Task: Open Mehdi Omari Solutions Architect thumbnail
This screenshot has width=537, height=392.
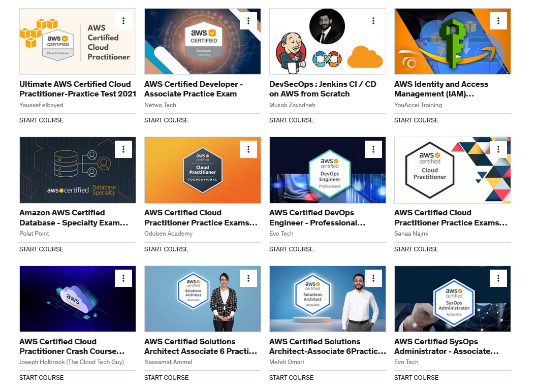Action: [328, 299]
